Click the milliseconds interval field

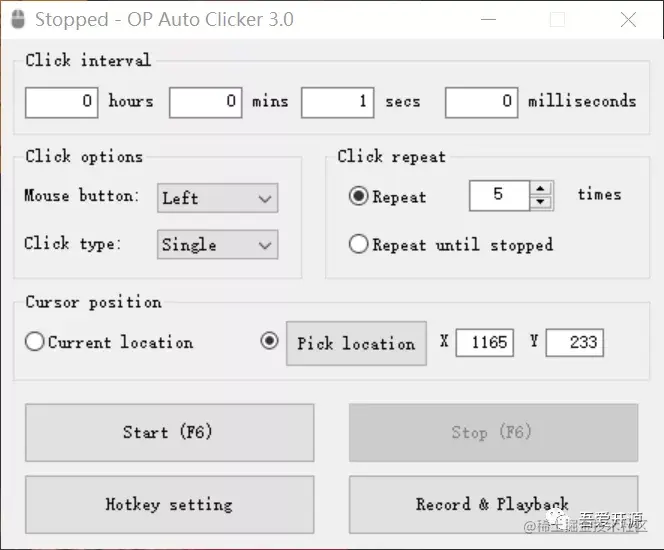point(481,102)
